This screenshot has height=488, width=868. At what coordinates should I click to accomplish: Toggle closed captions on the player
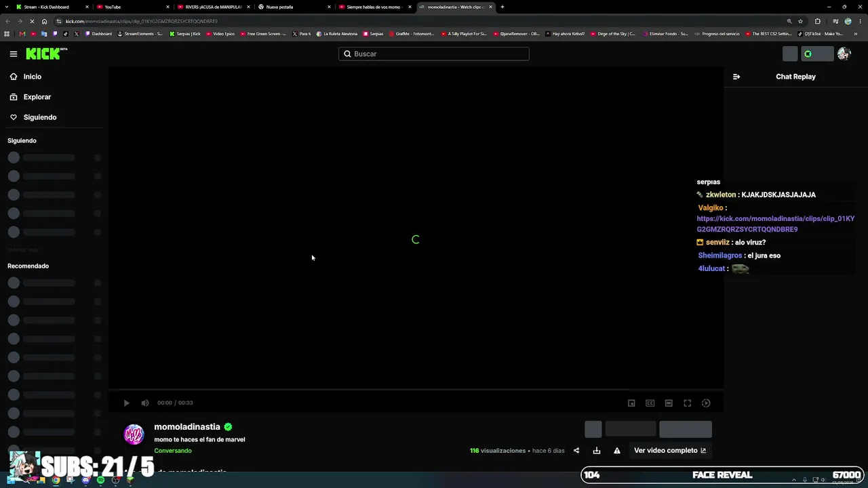click(x=650, y=403)
